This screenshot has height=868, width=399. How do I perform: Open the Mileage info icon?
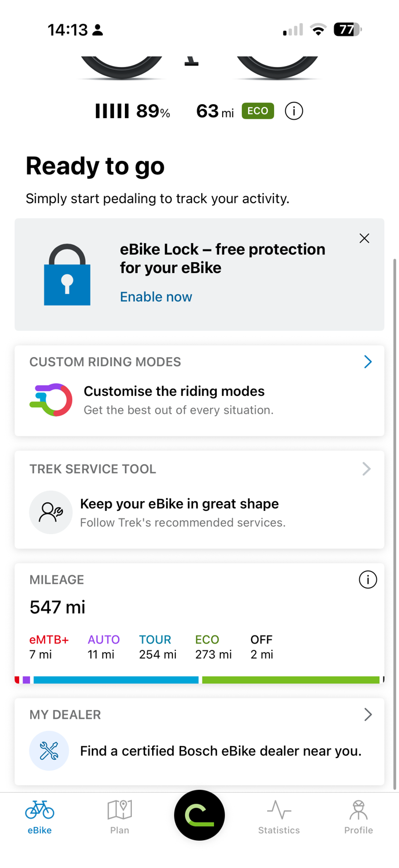(368, 580)
